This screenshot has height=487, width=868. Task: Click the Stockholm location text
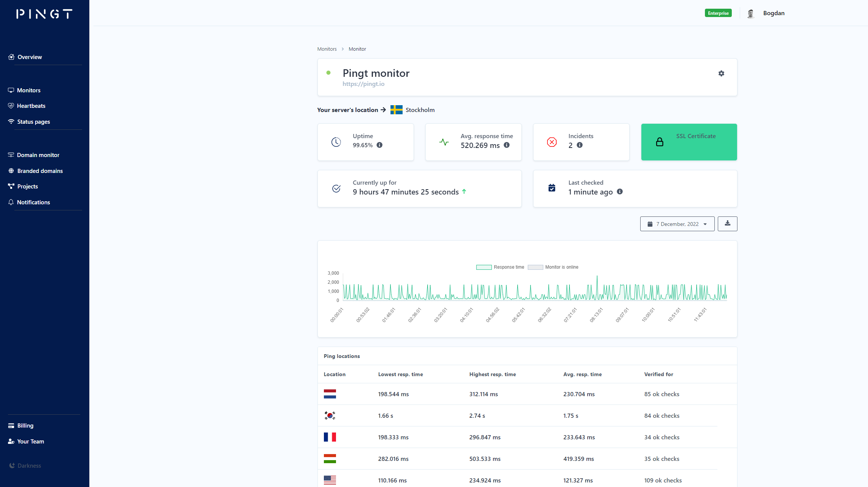point(420,110)
